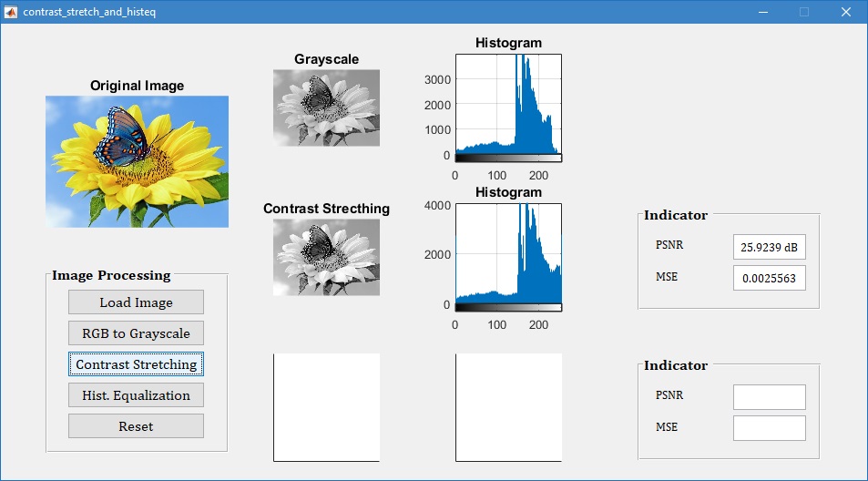Click the Contrast Stretching histogram plot
868x481 pixels.
pyautogui.click(x=508, y=253)
